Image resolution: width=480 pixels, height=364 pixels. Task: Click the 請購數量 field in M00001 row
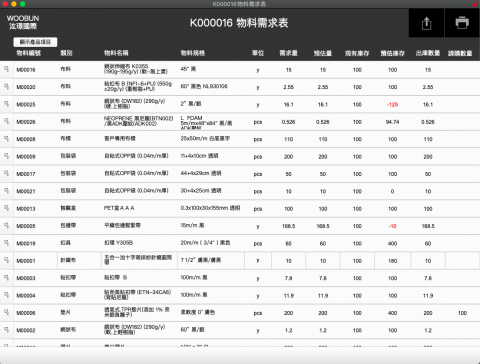click(463, 261)
